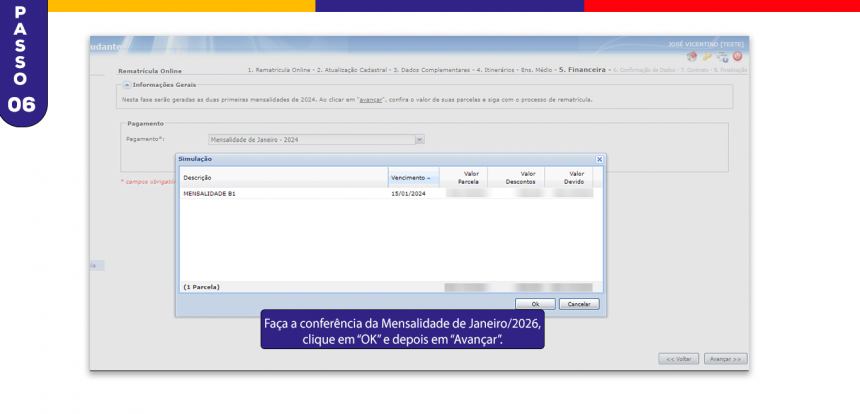Click the Simulação dialog title

(195, 159)
